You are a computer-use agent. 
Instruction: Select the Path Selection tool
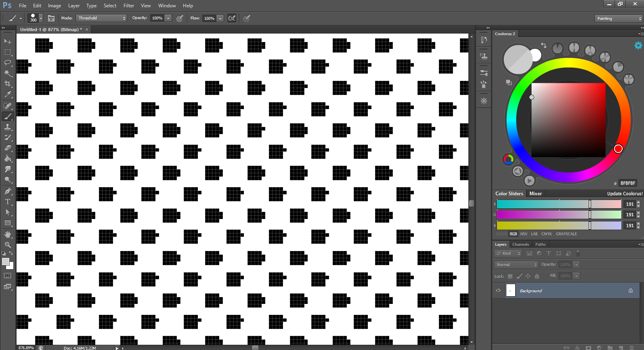[8, 212]
